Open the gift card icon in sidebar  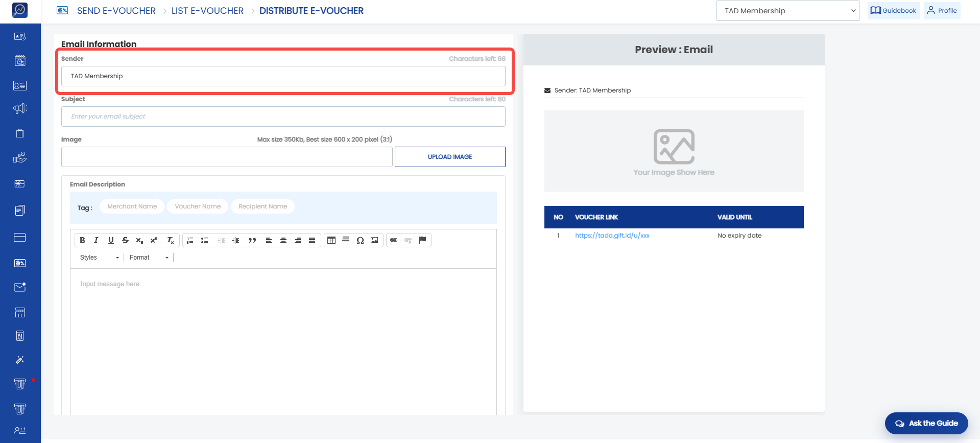(20, 184)
